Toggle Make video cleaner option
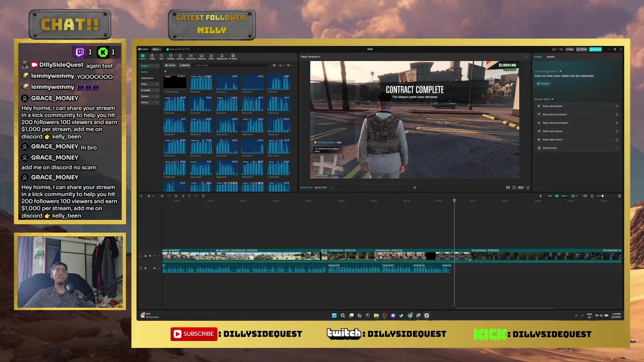The image size is (644, 362). (617, 140)
